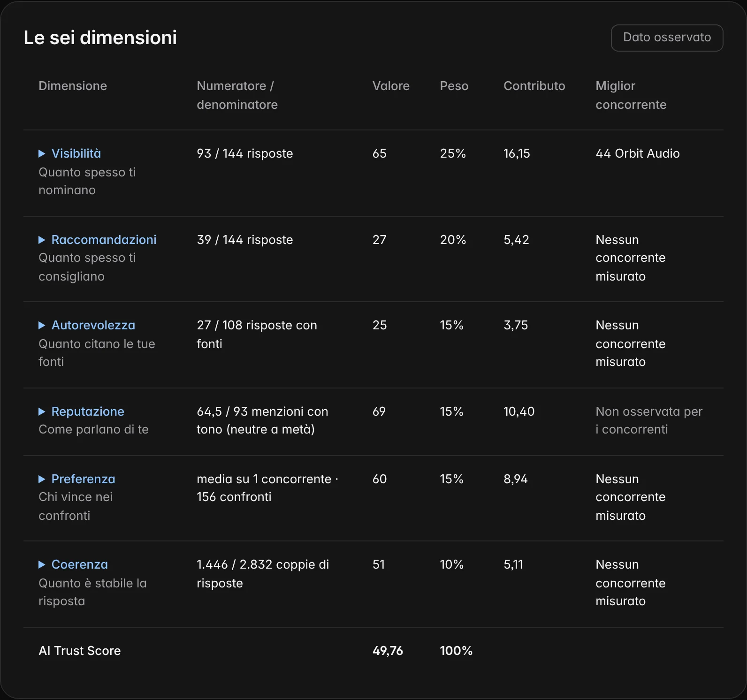Screen dimensions: 747x700
Task: Click the "Numeratore / denominatore" column header
Action: 237,95
